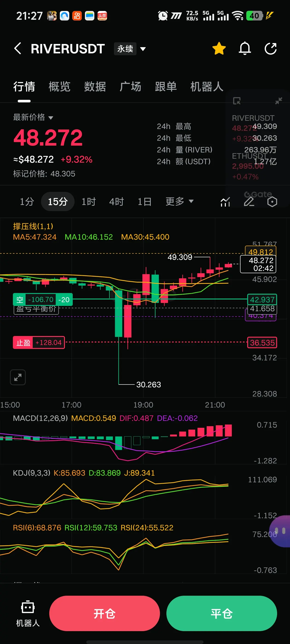Tap the battery indicator showing 40
The image size is (290, 644).
pyautogui.click(x=254, y=16)
